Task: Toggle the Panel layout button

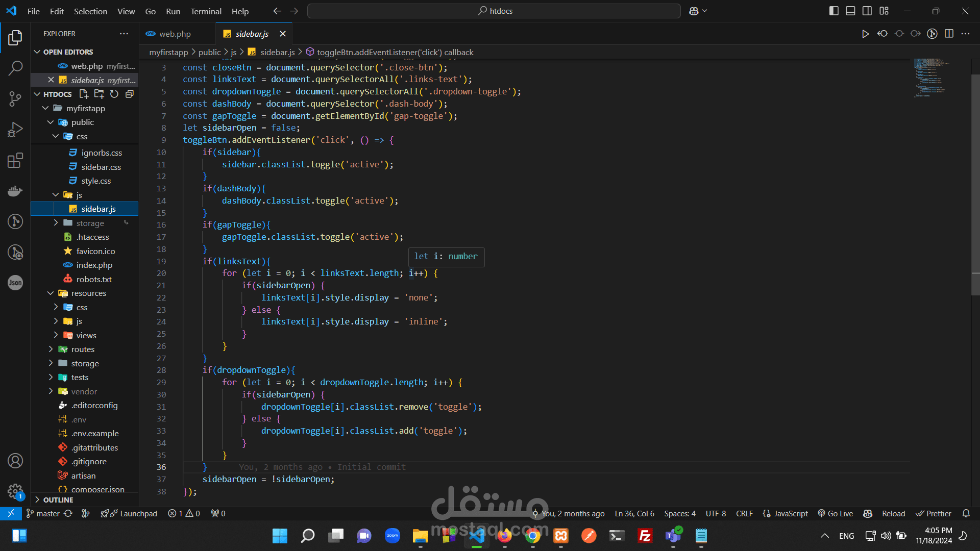Action: (850, 11)
